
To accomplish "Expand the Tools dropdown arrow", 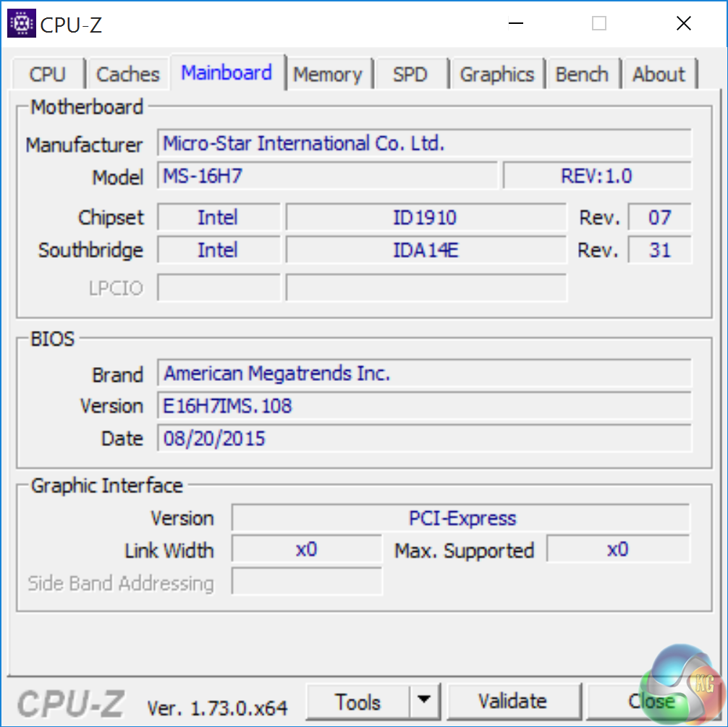I will pyautogui.click(x=424, y=700).
